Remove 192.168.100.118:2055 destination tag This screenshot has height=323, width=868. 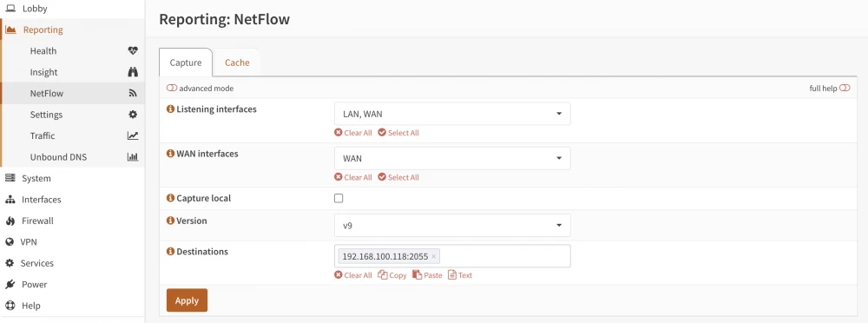[433, 256]
